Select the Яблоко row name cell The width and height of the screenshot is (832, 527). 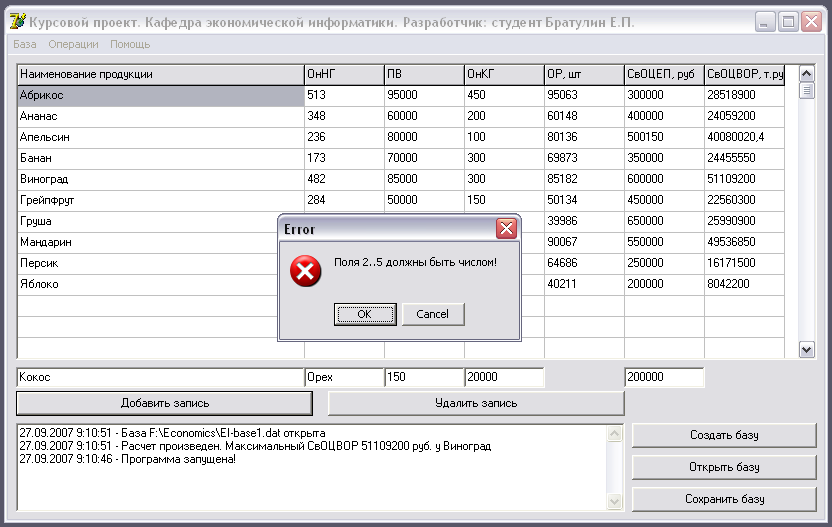tap(148, 284)
